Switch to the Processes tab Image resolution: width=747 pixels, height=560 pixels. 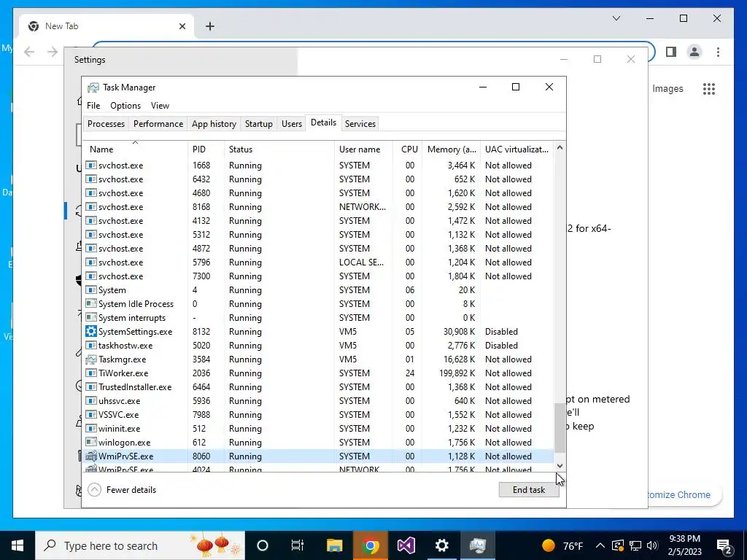(106, 124)
